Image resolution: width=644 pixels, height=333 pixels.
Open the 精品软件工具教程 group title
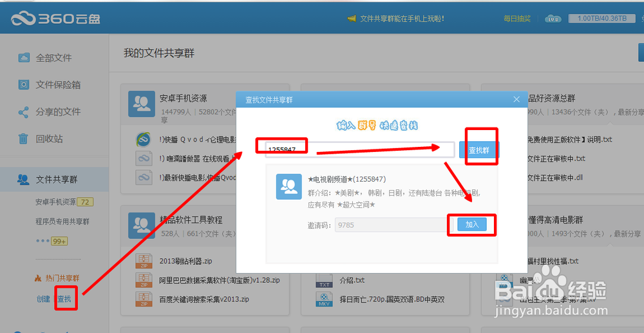pos(191,220)
